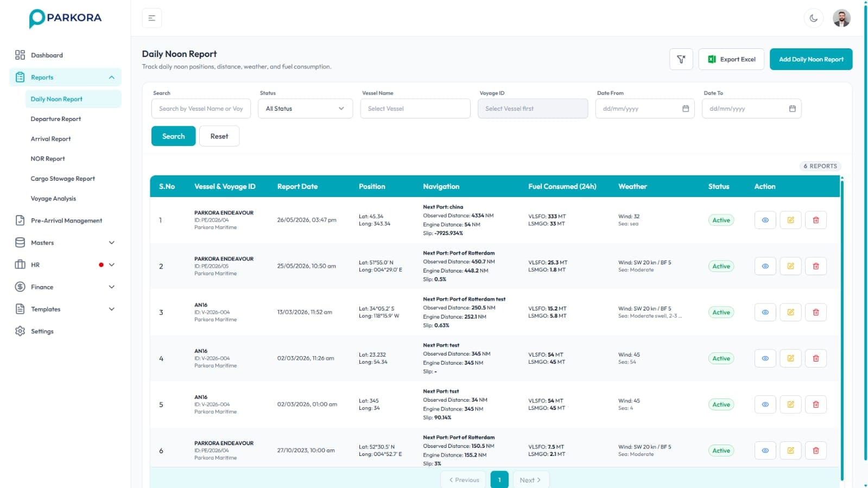Go to Next page of reports

coord(530,480)
